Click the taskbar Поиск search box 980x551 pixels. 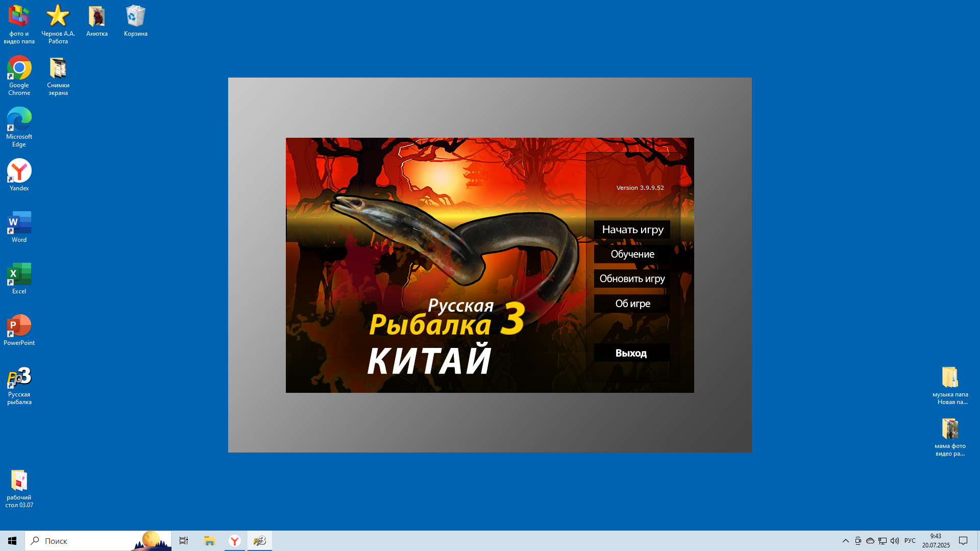(87, 541)
